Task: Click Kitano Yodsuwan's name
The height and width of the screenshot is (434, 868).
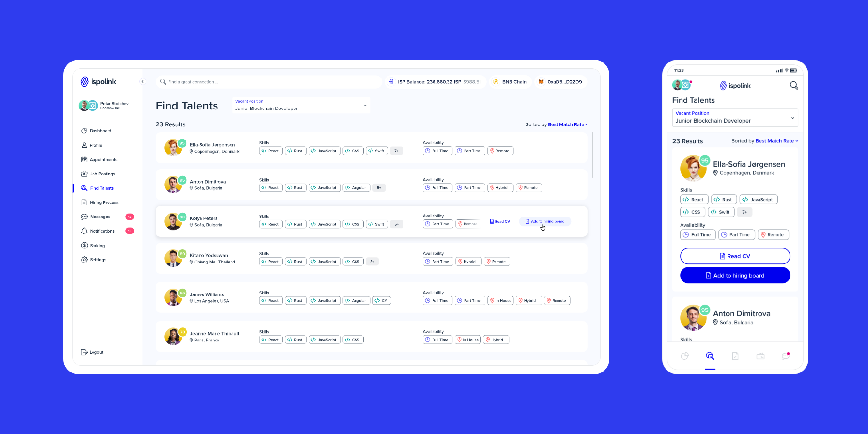Action: pos(209,255)
